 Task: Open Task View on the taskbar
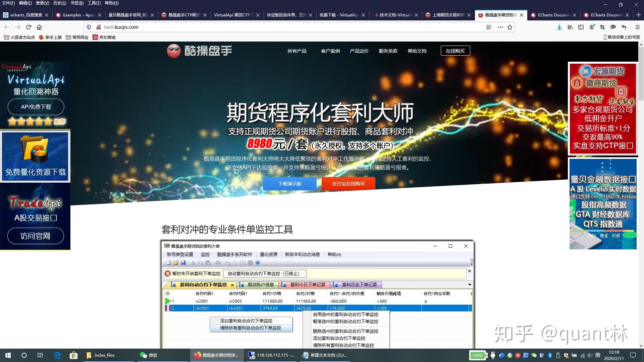tap(40, 355)
